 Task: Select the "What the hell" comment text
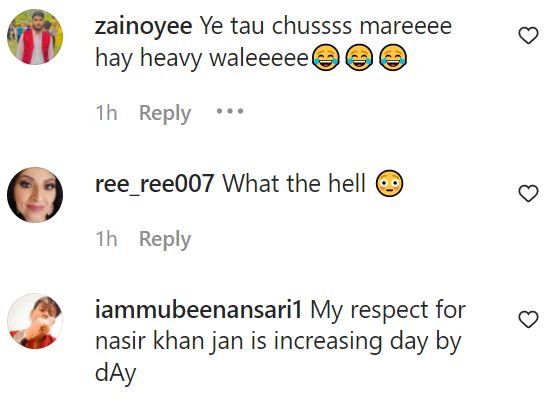pos(294,184)
